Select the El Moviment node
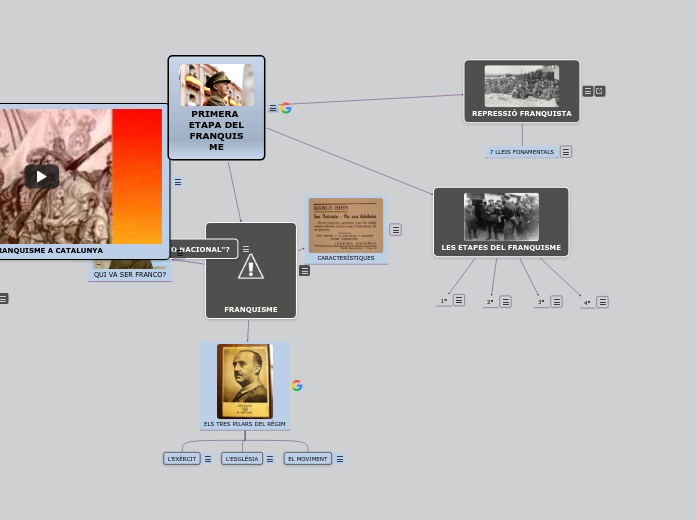The image size is (697, 520). coord(308,459)
